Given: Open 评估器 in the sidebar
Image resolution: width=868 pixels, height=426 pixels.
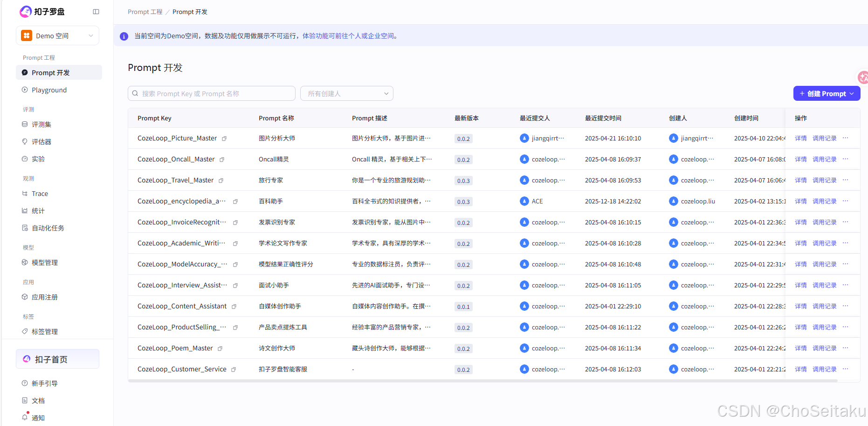Looking at the screenshot, I should pos(59,141).
